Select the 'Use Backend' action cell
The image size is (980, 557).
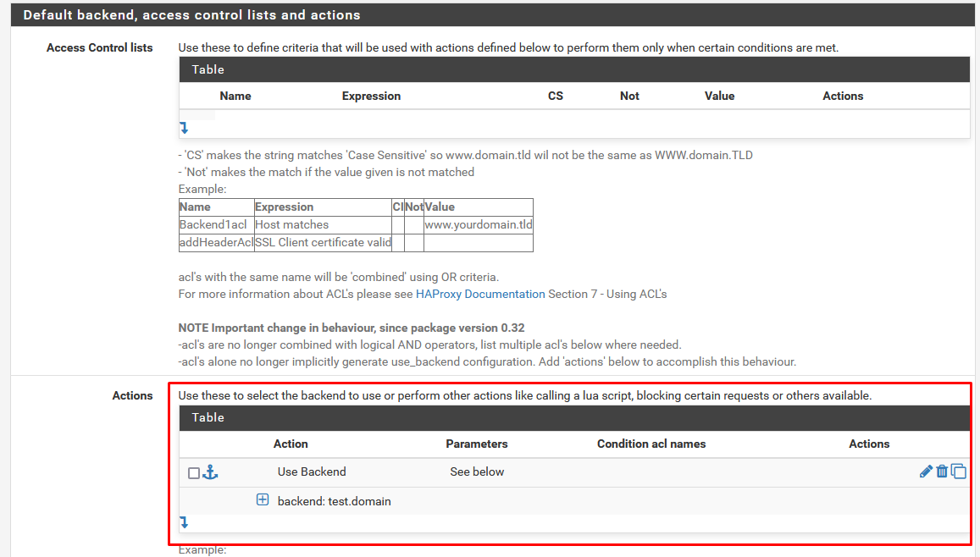click(x=312, y=472)
